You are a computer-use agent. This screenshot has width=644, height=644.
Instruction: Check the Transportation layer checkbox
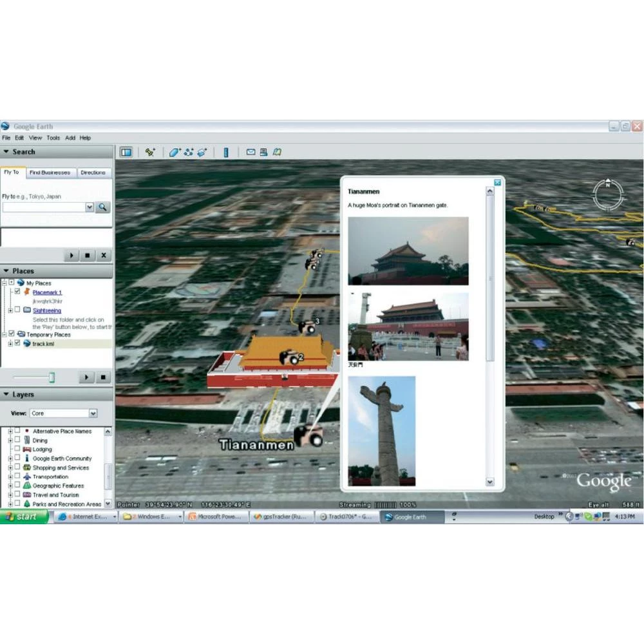tap(17, 477)
